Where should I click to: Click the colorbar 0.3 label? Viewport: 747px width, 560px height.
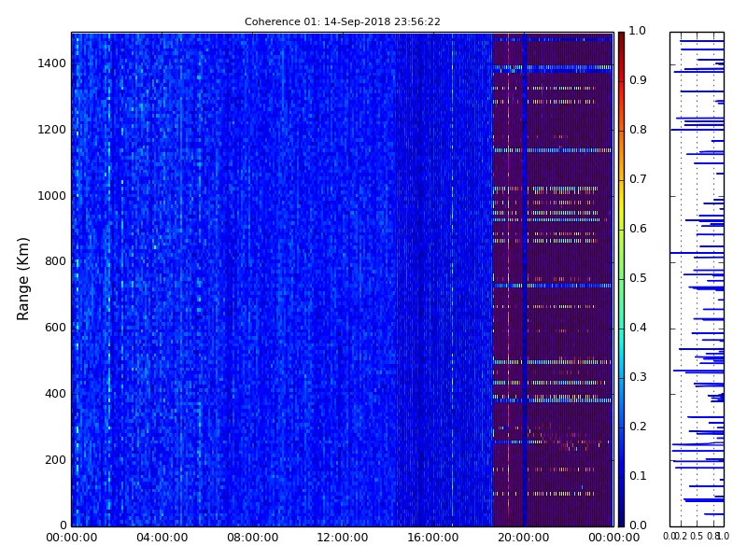click(x=638, y=377)
